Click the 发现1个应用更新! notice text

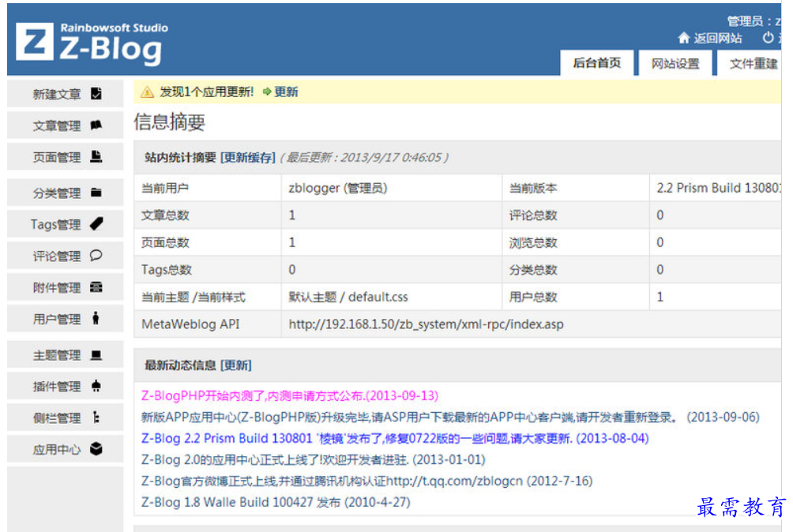[x=207, y=92]
